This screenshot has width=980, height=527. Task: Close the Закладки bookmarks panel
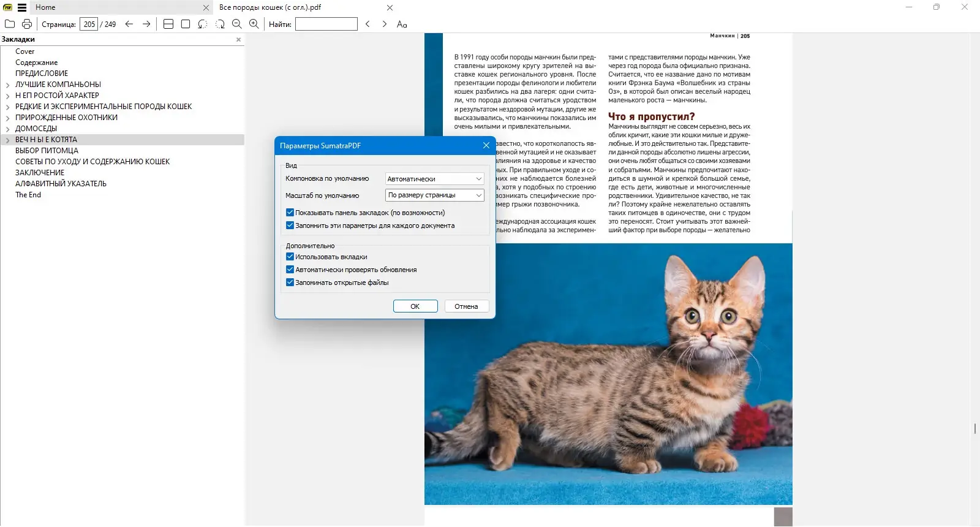[239, 39]
